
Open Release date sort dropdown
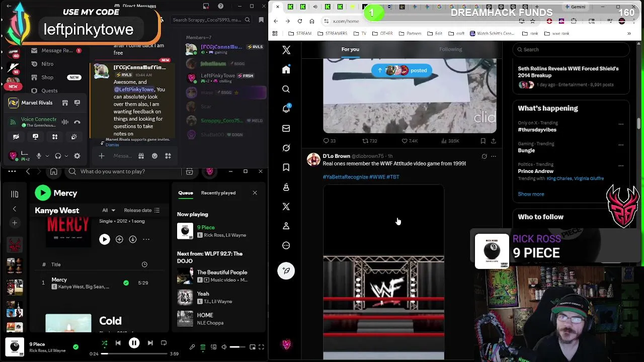141,210
